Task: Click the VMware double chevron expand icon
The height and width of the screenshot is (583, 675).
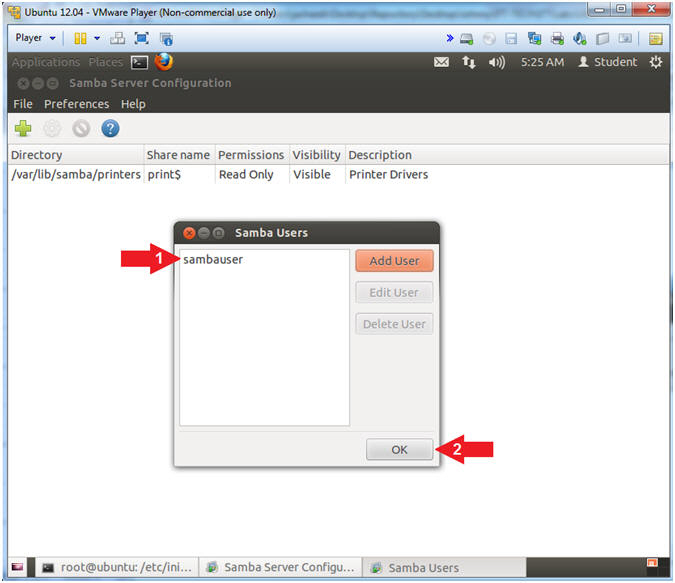Action: pyautogui.click(x=450, y=38)
